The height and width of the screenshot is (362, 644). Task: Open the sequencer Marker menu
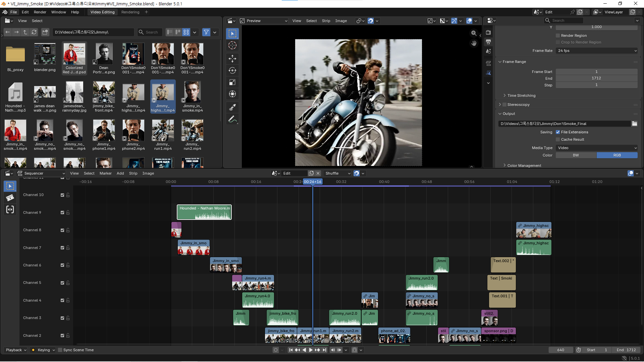(x=105, y=173)
